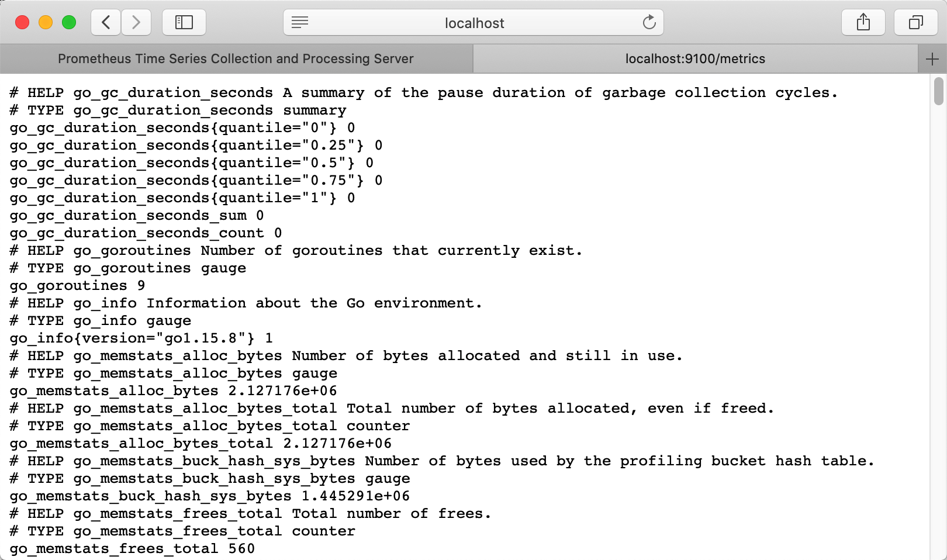
Task: Add a new tab with the plus button
Action: [932, 59]
